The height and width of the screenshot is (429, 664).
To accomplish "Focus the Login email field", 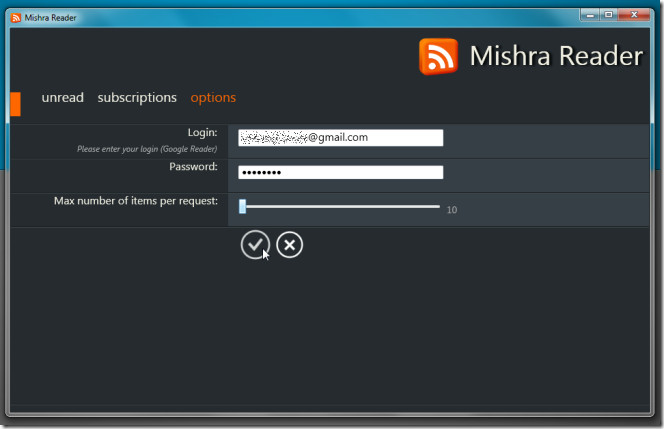I will tap(340, 138).
